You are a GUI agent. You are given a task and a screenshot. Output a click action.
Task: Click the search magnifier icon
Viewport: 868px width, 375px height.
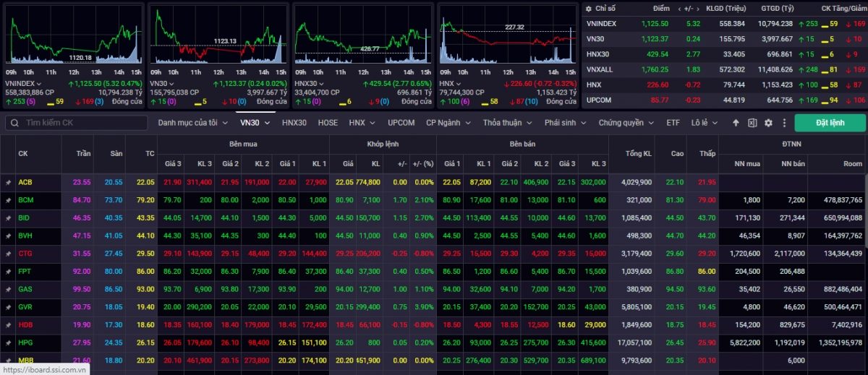coord(13,123)
